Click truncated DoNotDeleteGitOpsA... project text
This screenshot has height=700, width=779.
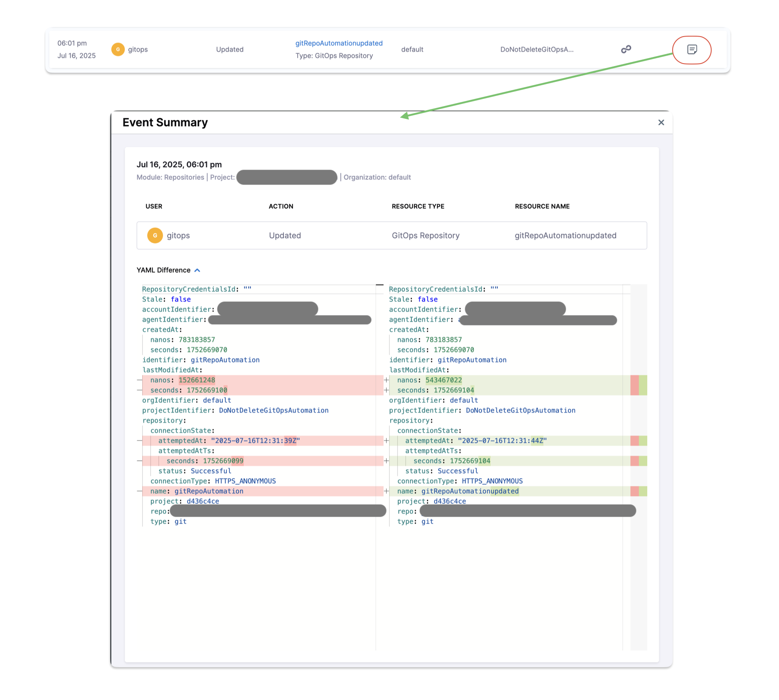click(x=537, y=49)
